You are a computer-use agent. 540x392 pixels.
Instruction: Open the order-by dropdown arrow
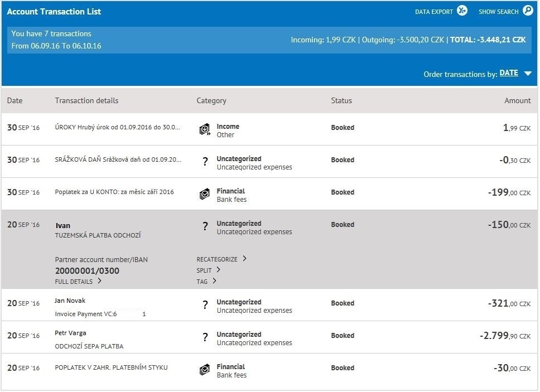528,73
